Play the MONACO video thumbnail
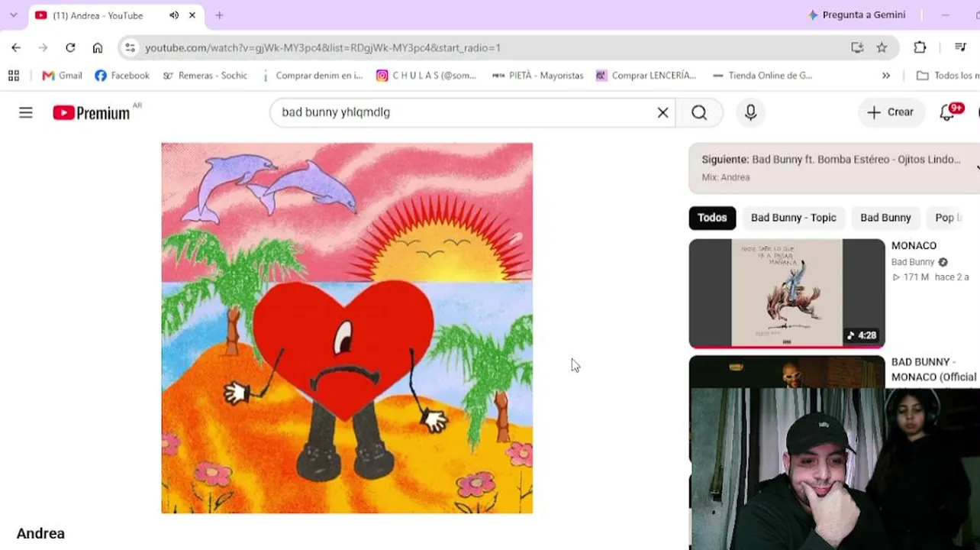The width and height of the screenshot is (980, 550). click(x=787, y=293)
